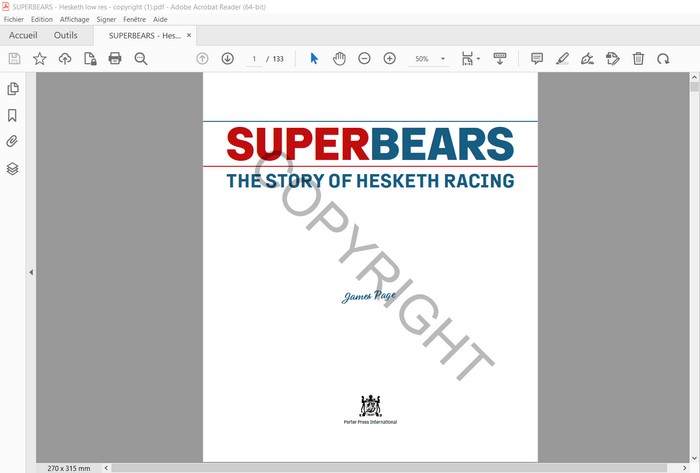The width and height of the screenshot is (700, 473).
Task: Expand the page display options arrow
Action: [479, 58]
